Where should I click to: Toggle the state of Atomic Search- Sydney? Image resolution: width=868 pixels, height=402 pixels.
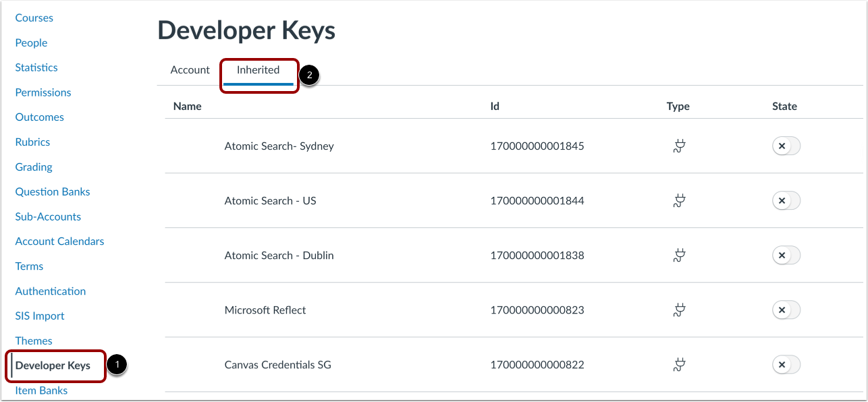786,146
